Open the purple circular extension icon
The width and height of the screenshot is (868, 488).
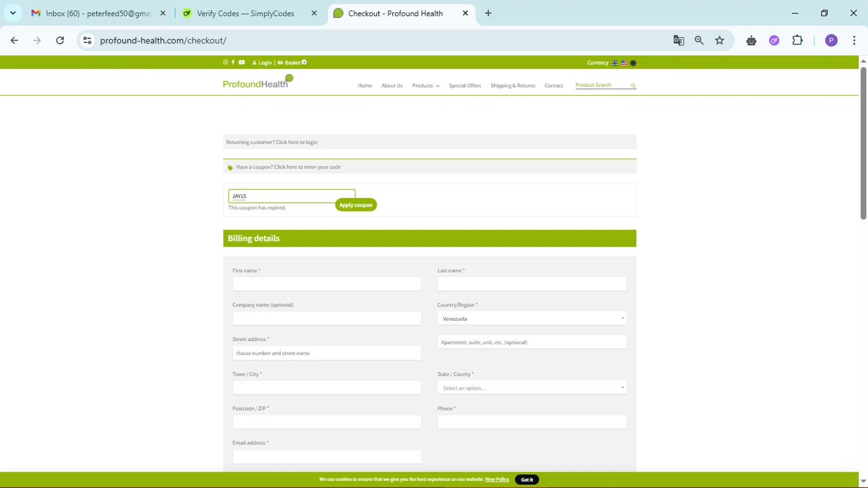coord(774,41)
